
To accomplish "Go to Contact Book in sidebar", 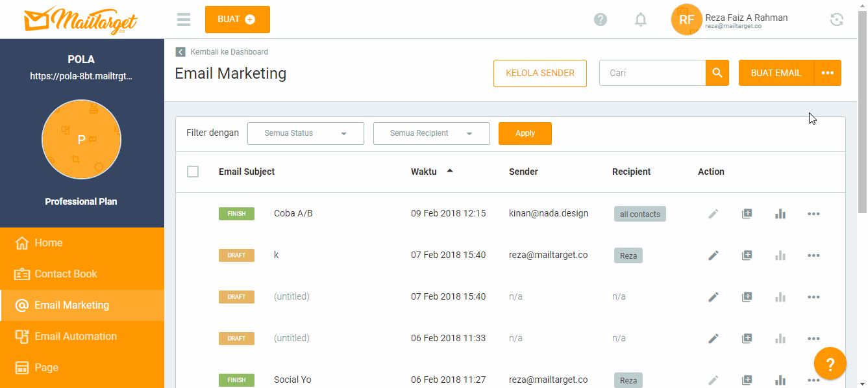I will click(x=66, y=274).
